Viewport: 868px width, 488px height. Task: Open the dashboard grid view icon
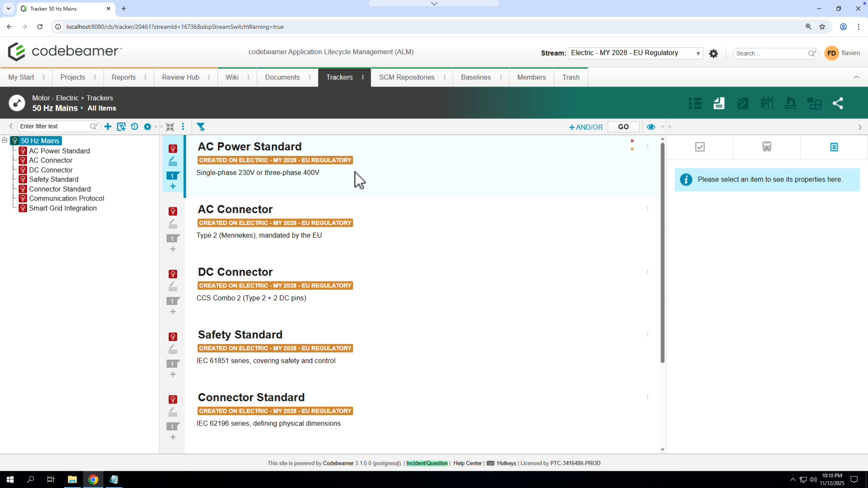(x=814, y=103)
